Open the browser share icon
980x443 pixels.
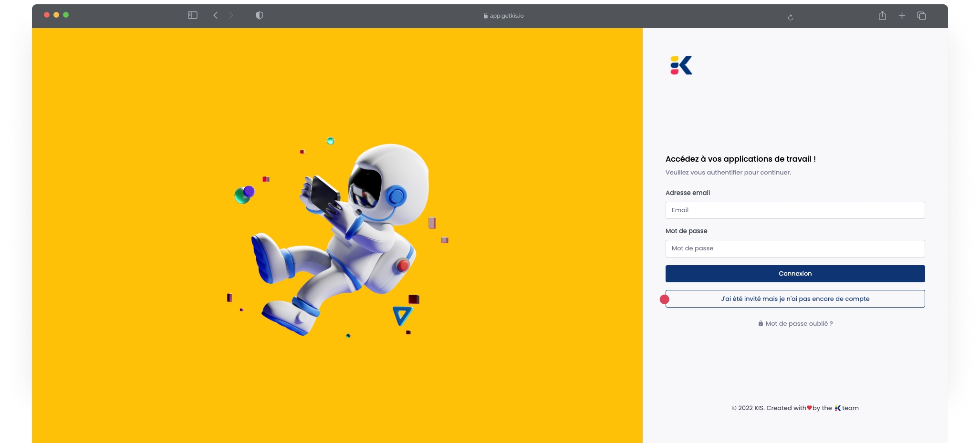click(x=882, y=16)
